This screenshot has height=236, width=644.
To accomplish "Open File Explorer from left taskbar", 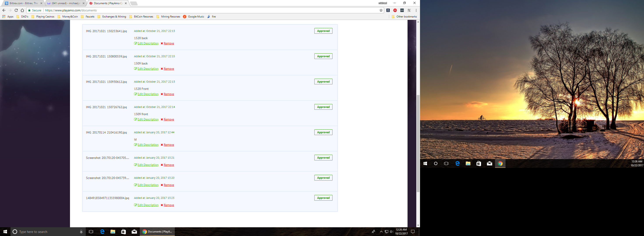I will tap(113, 232).
